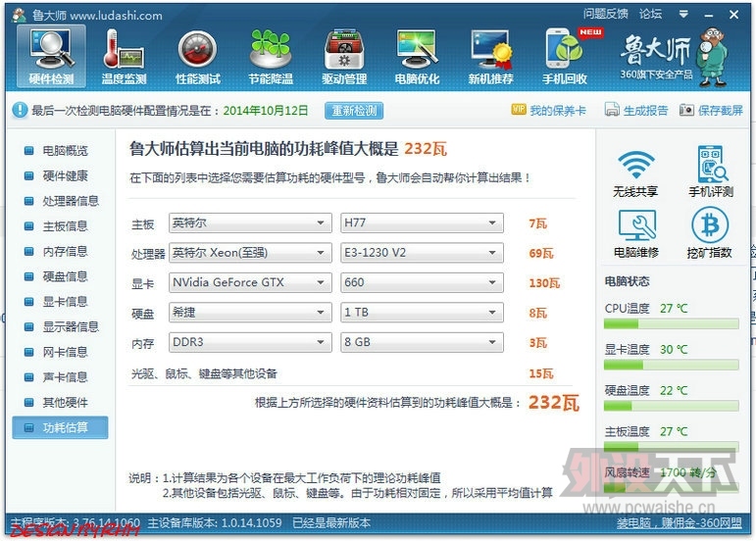Click the 硬盘温度 progress bar

click(x=671, y=406)
